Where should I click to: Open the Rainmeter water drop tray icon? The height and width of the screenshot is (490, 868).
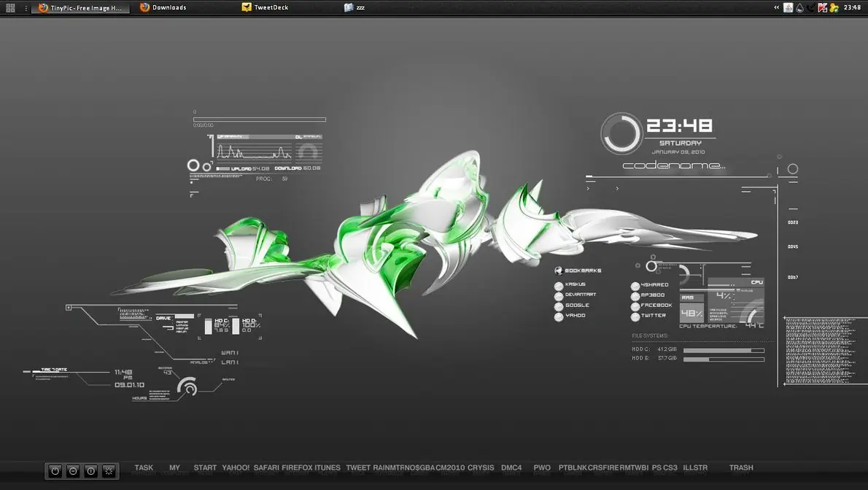pyautogui.click(x=799, y=8)
